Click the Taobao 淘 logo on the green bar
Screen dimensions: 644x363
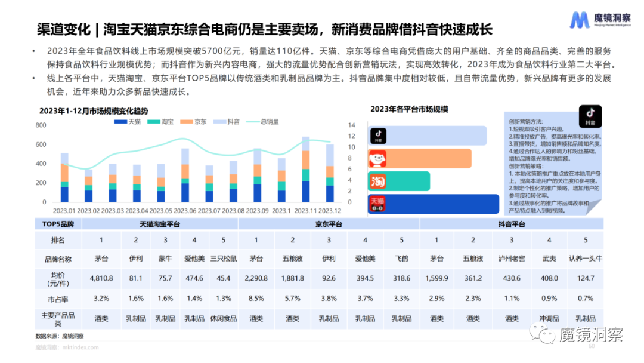click(x=377, y=181)
